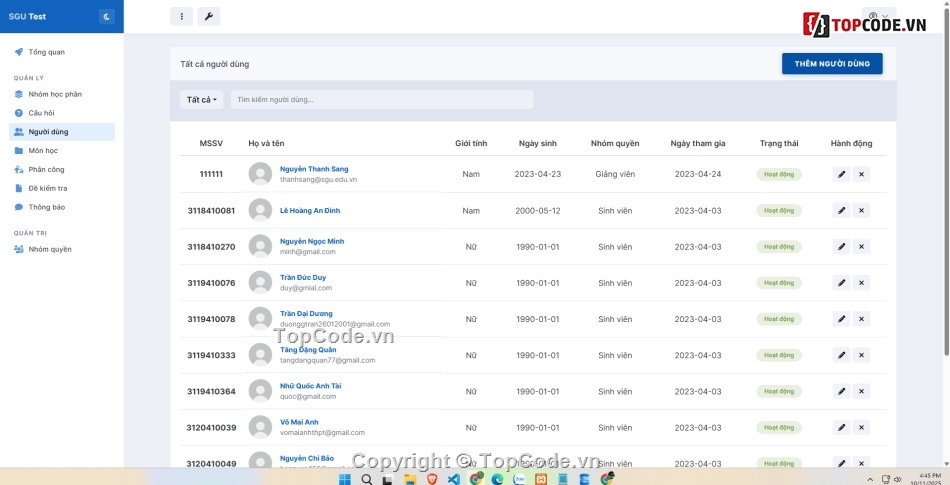Open Nhóm quyền under Quản trị
The width and height of the screenshot is (950, 485).
tap(50, 249)
